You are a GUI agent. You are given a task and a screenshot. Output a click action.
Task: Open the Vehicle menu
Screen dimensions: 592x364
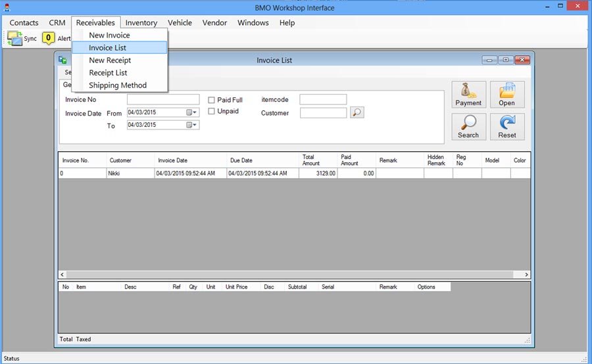coord(180,22)
